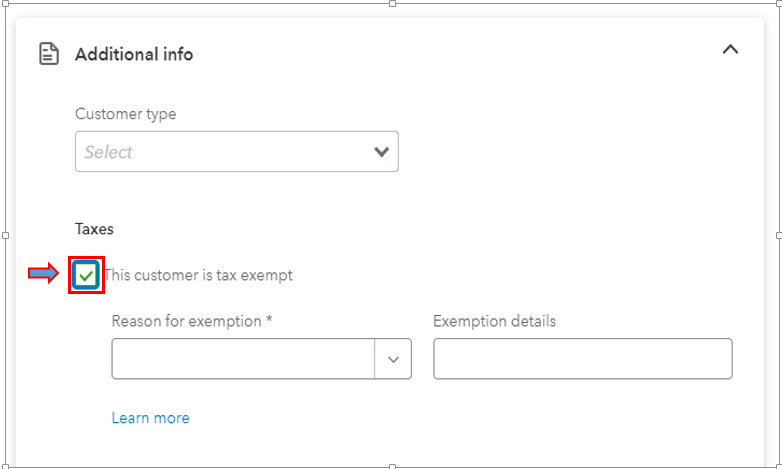Click the Exemption details label
782x469 pixels.
click(x=494, y=321)
